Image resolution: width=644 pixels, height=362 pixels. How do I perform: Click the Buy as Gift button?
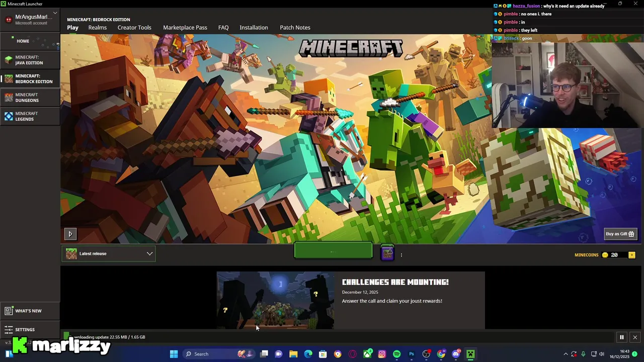pyautogui.click(x=620, y=234)
